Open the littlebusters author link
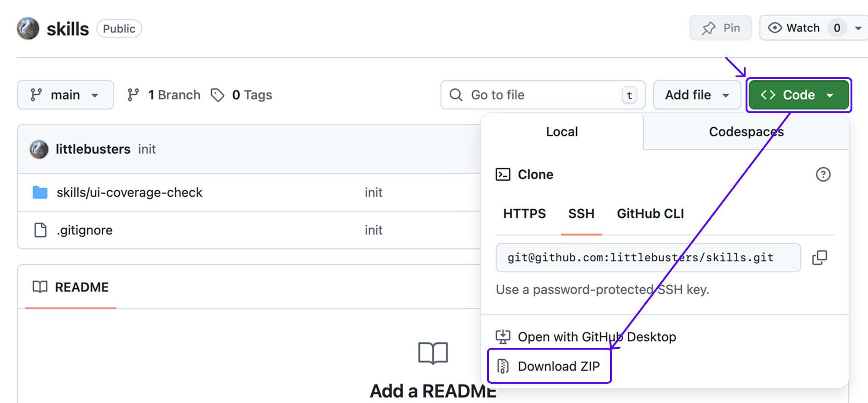Screen dimensions: 868x403 coord(93,149)
